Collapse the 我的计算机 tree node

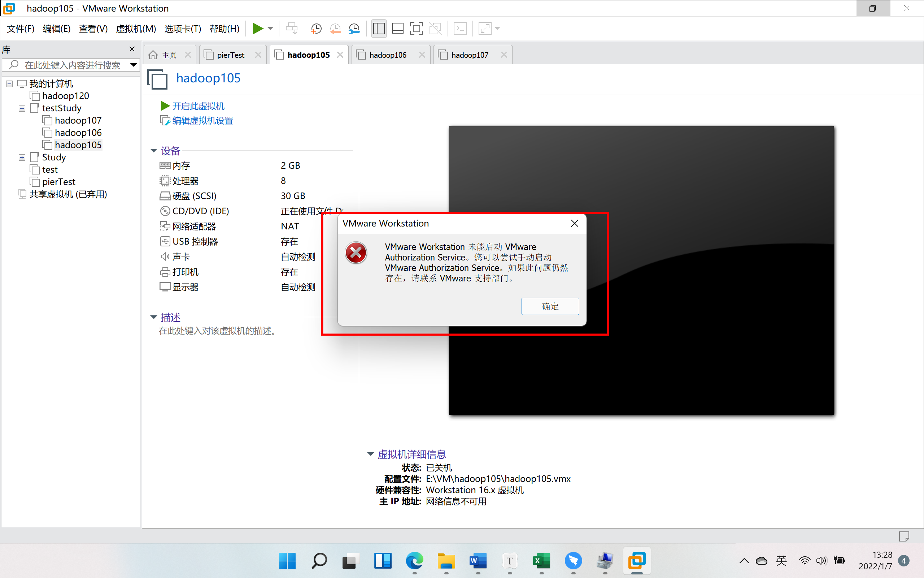click(9, 84)
